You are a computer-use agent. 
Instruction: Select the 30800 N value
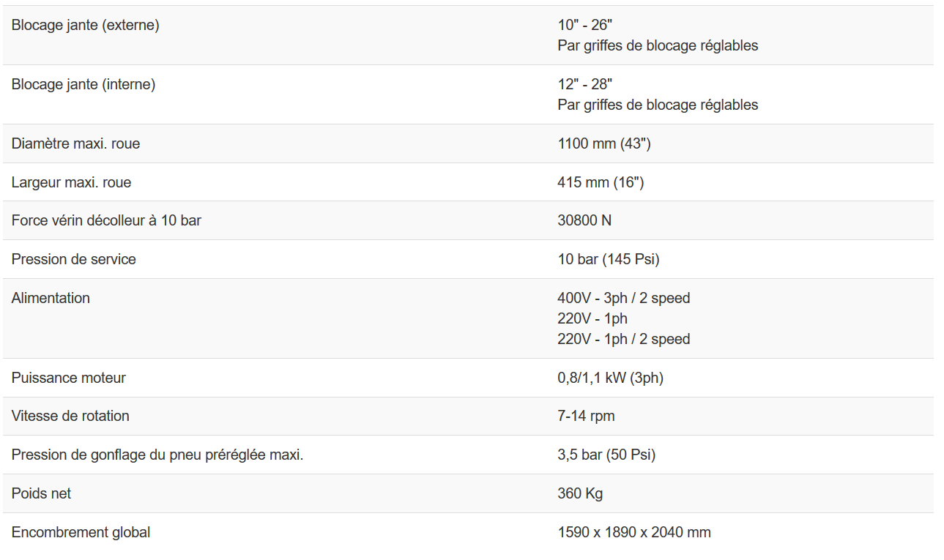[584, 220]
